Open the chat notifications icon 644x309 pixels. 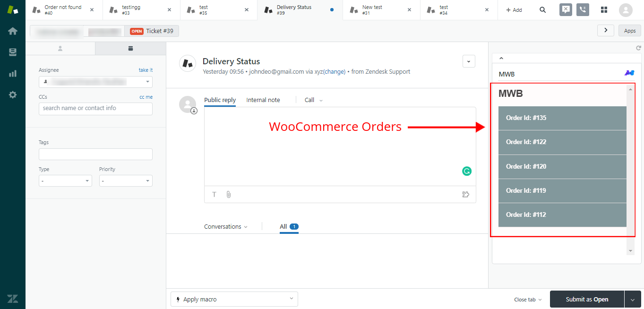click(566, 10)
